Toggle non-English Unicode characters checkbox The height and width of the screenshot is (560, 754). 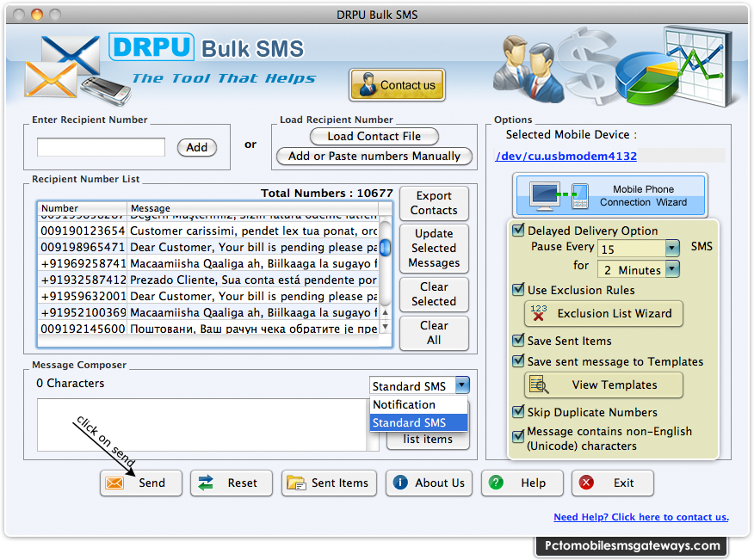click(x=518, y=436)
